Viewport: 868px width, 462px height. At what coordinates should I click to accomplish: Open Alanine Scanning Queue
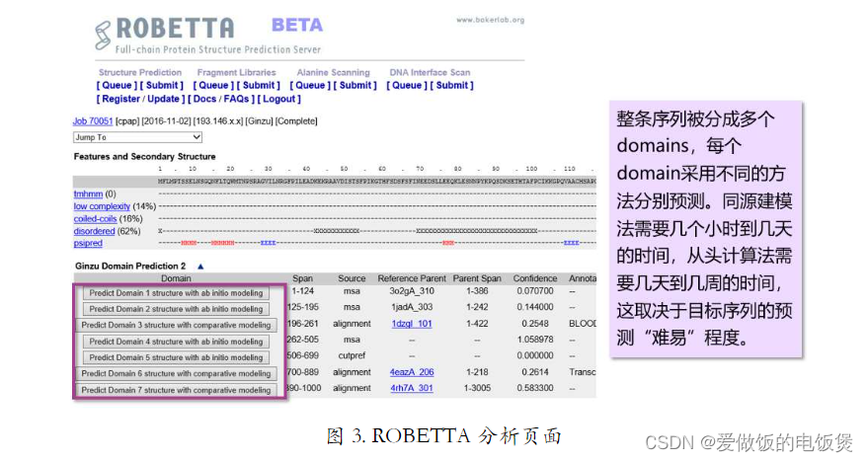point(310,85)
